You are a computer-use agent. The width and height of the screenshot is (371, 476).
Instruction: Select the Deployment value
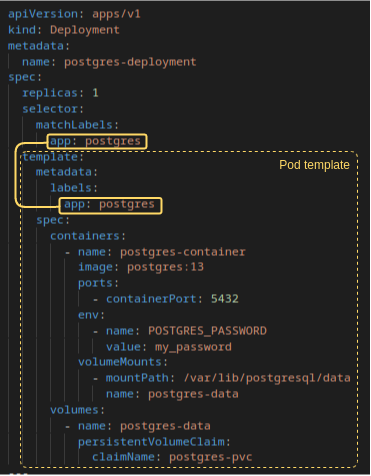click(85, 30)
